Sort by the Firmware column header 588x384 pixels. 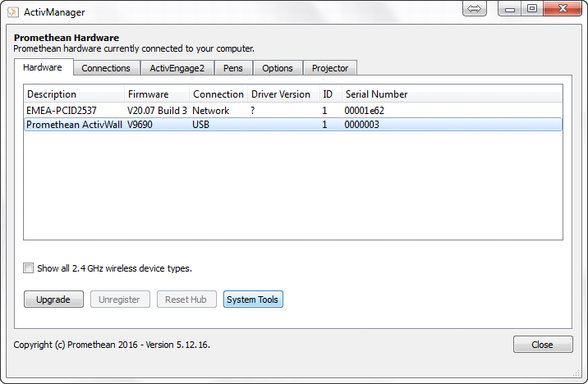(157, 94)
